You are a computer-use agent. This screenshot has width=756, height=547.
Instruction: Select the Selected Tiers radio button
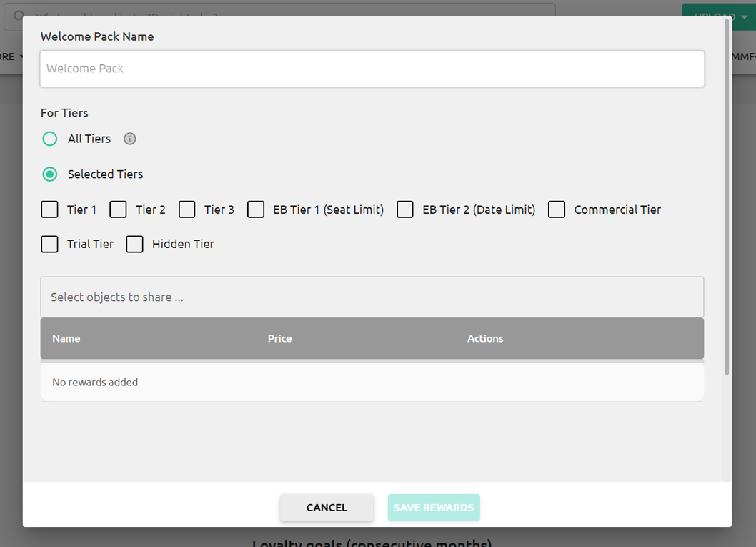coord(49,174)
